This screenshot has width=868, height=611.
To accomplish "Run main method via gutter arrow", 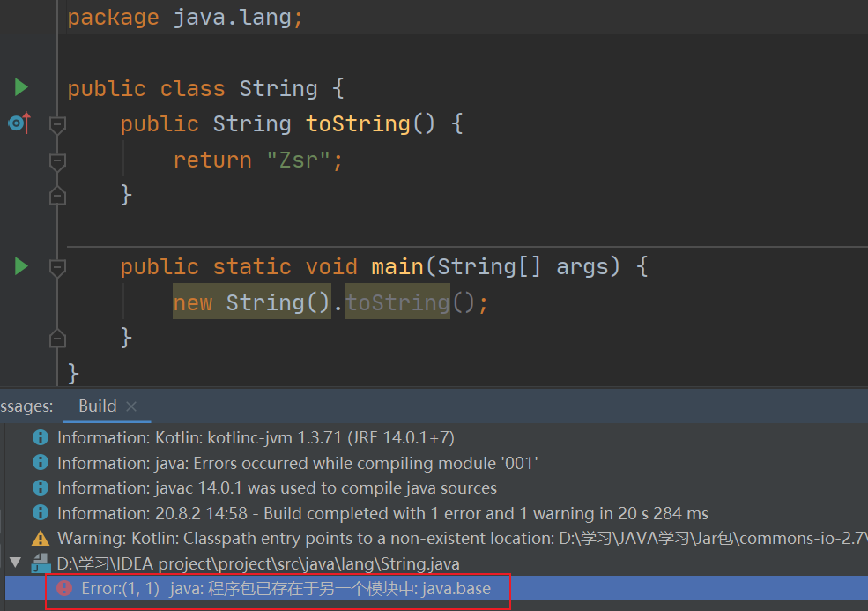I will coord(21,266).
